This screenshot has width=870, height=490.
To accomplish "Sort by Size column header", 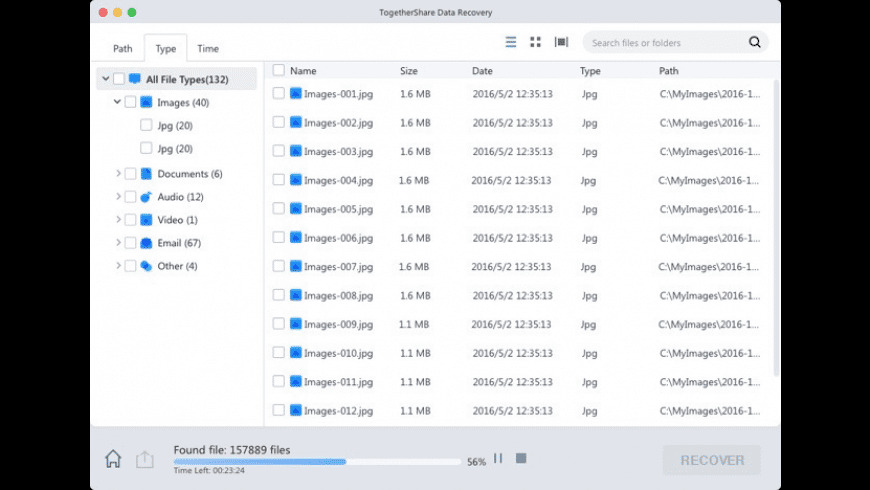I will click(x=409, y=70).
